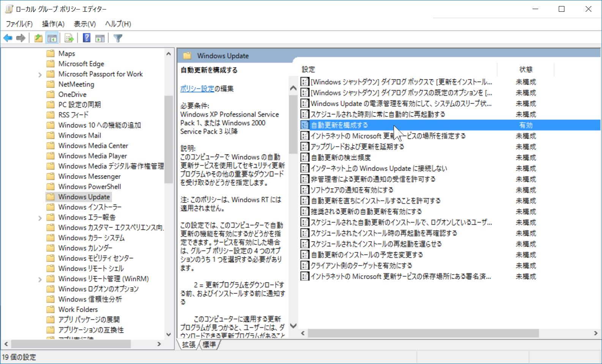Image resolution: width=602 pixels, height=364 pixels.
Task: Click the folder icon next to Windows Mail
Action: tap(50, 135)
